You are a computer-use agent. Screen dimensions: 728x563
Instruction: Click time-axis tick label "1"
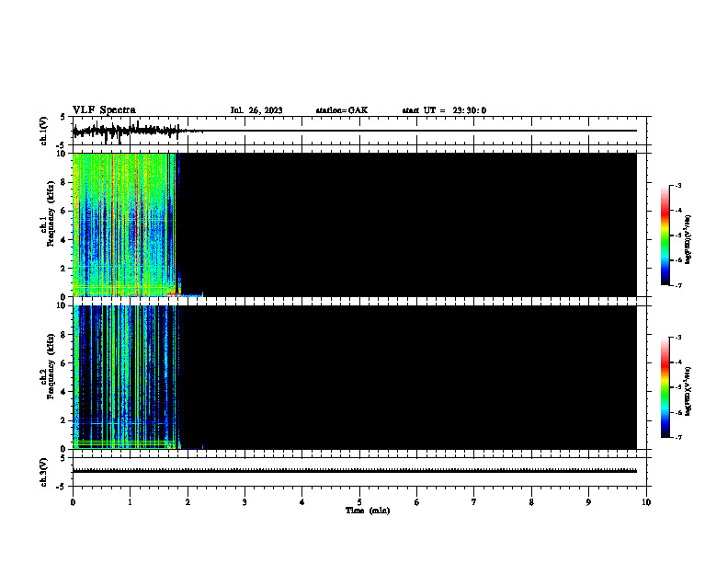pyautogui.click(x=130, y=502)
